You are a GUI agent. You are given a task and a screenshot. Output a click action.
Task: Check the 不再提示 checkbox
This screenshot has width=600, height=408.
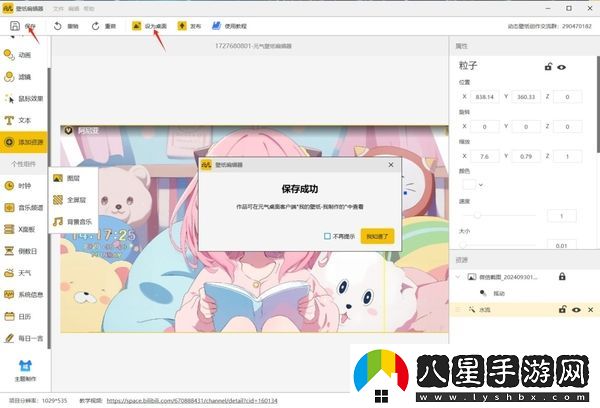coord(328,236)
